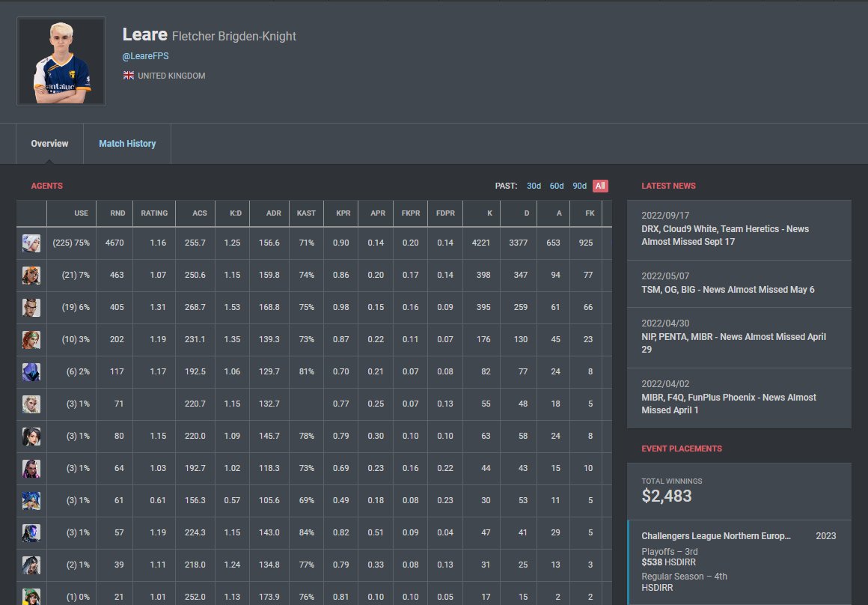
Task: Click the KAST column header
Action: (306, 213)
